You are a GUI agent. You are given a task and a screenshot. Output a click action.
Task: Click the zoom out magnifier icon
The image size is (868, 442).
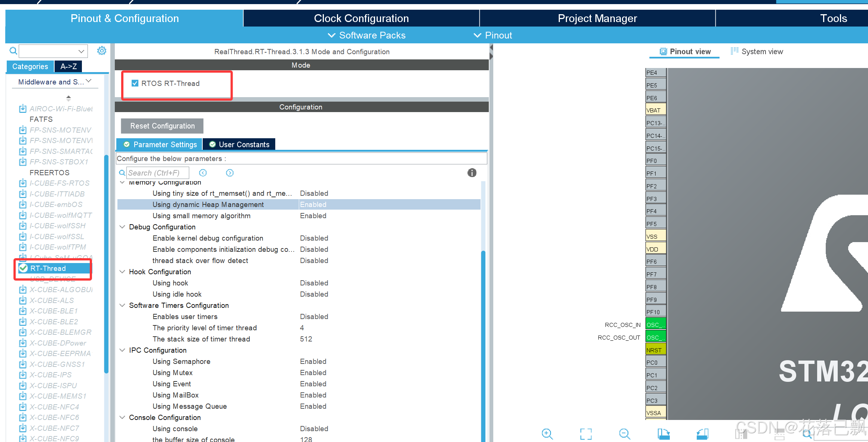[624, 433]
